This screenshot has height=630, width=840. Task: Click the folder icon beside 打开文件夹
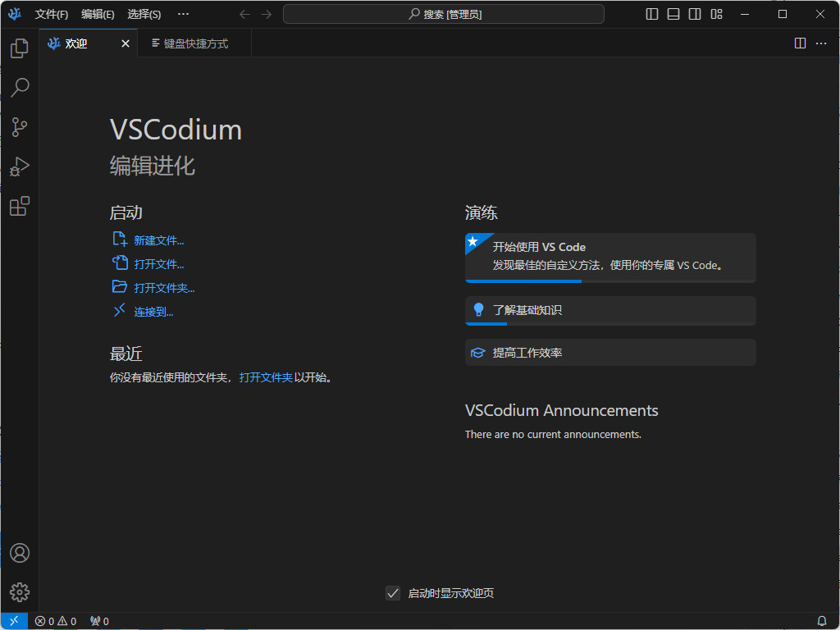click(120, 286)
